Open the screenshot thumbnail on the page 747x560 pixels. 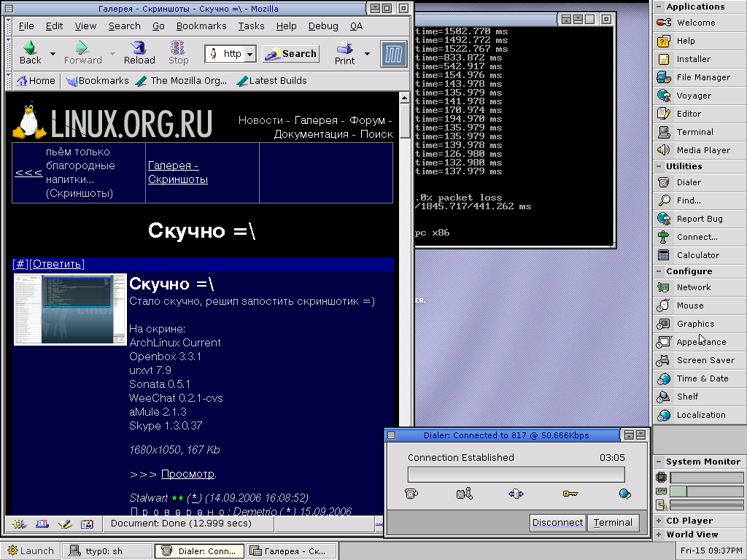71,309
